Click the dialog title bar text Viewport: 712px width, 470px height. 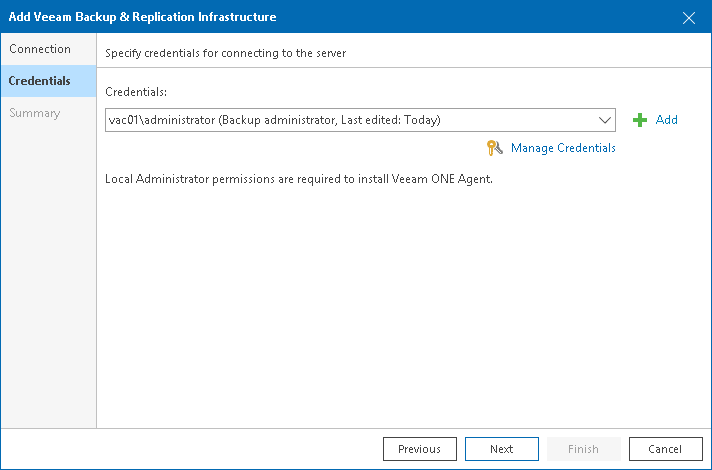(x=141, y=17)
